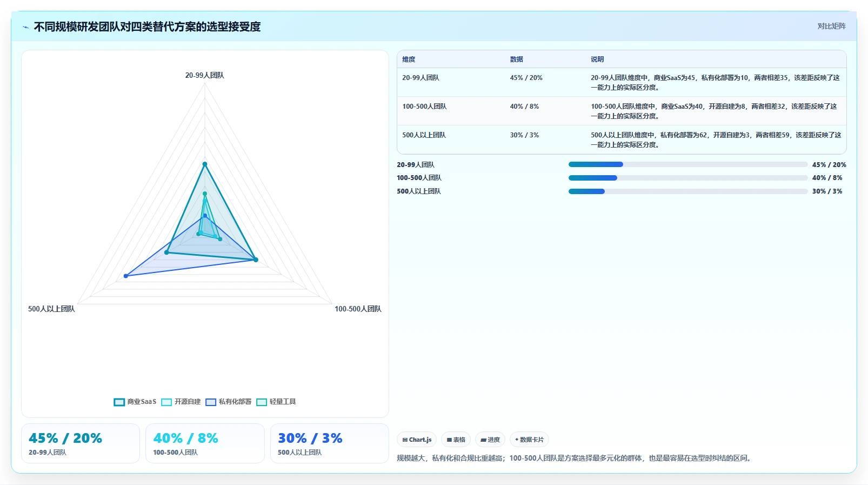Image resolution: width=868 pixels, height=485 pixels.
Task: Click the summary sentence beginning 规模越大
Action: (575, 458)
